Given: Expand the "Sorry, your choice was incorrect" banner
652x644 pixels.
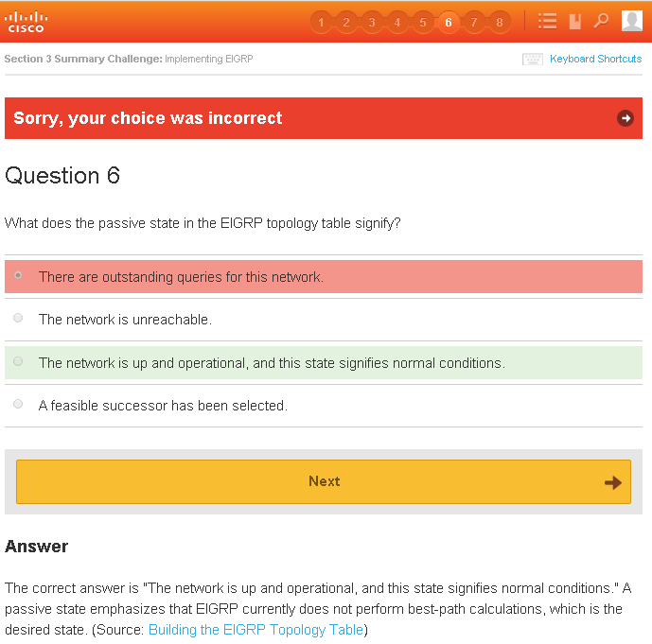Looking at the screenshot, I should (x=148, y=118).
